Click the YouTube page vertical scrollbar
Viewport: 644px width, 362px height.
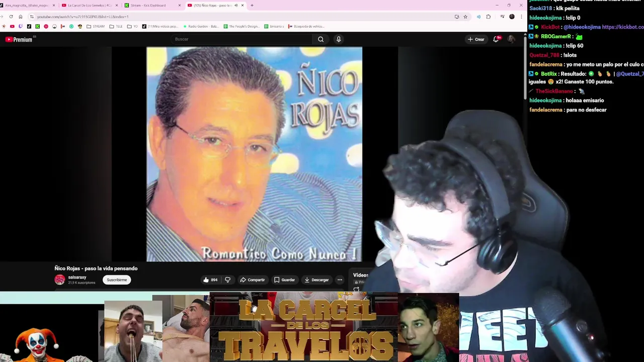[525, 68]
